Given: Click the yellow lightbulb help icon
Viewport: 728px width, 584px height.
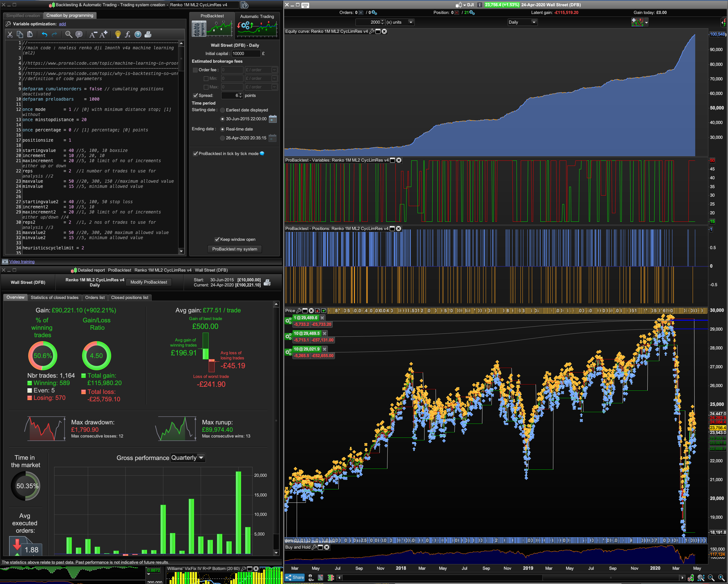Looking at the screenshot, I should 118,34.
